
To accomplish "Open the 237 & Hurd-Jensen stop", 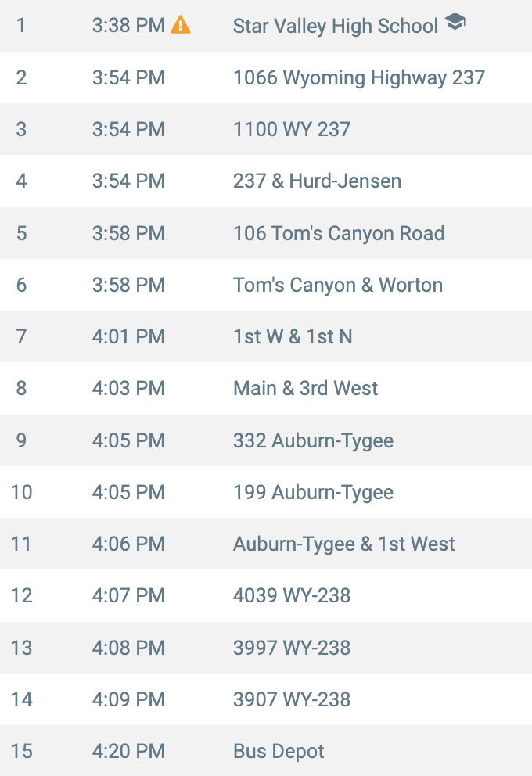I will click(x=266, y=181).
